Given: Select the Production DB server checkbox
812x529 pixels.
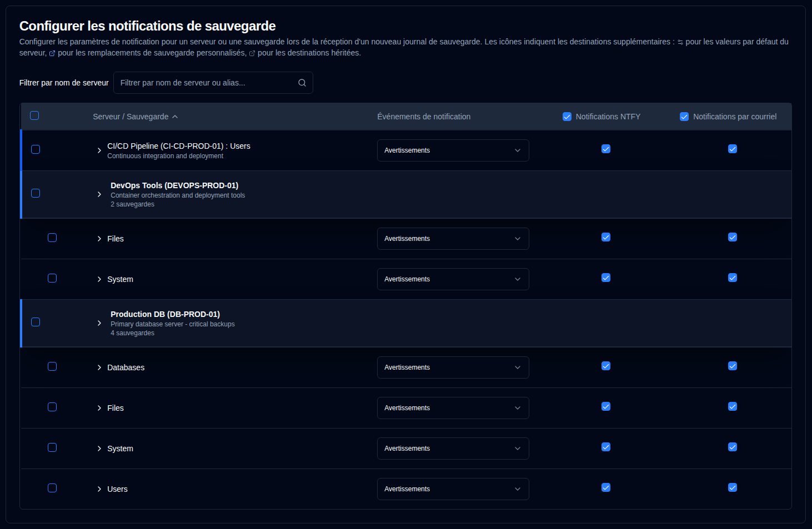Looking at the screenshot, I should [36, 322].
